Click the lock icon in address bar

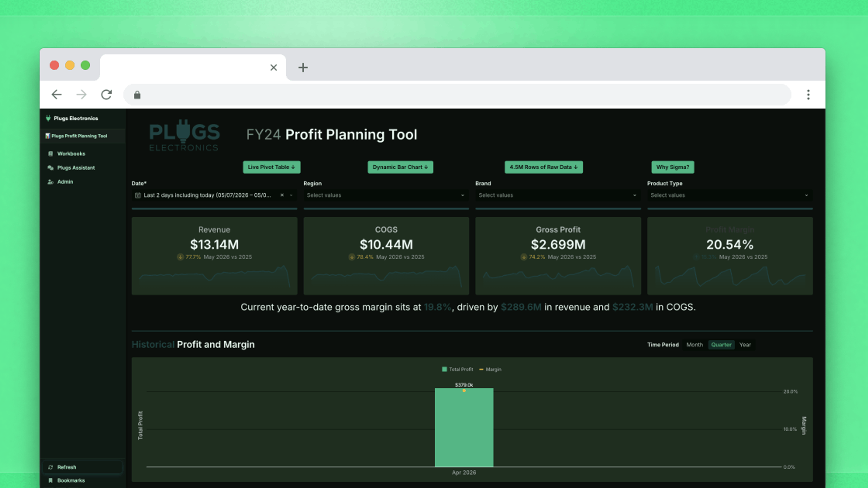137,95
